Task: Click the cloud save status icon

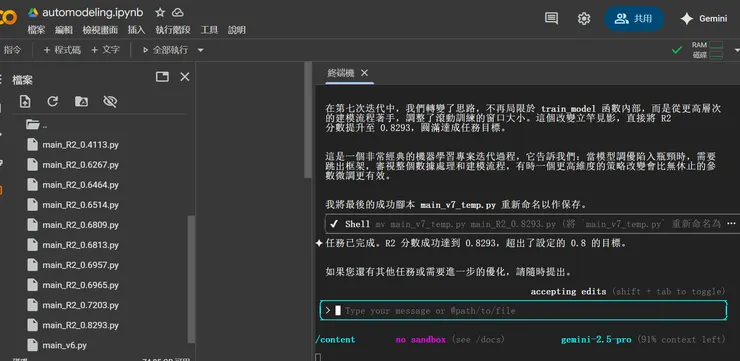Action: click(177, 12)
